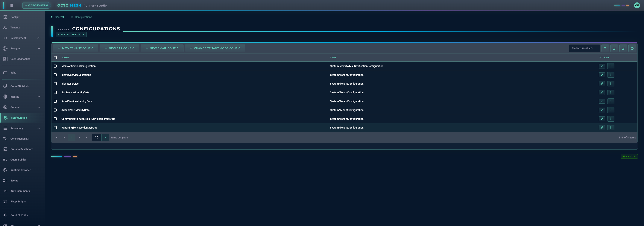The width and height of the screenshot is (644, 226).
Task: Click New SAP Config button
Action: pyautogui.click(x=119, y=48)
